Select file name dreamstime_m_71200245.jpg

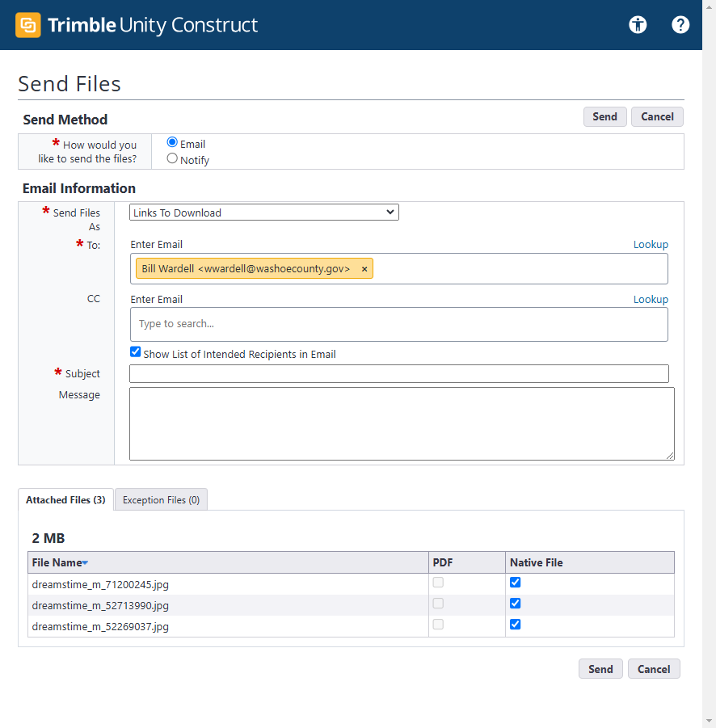click(100, 584)
